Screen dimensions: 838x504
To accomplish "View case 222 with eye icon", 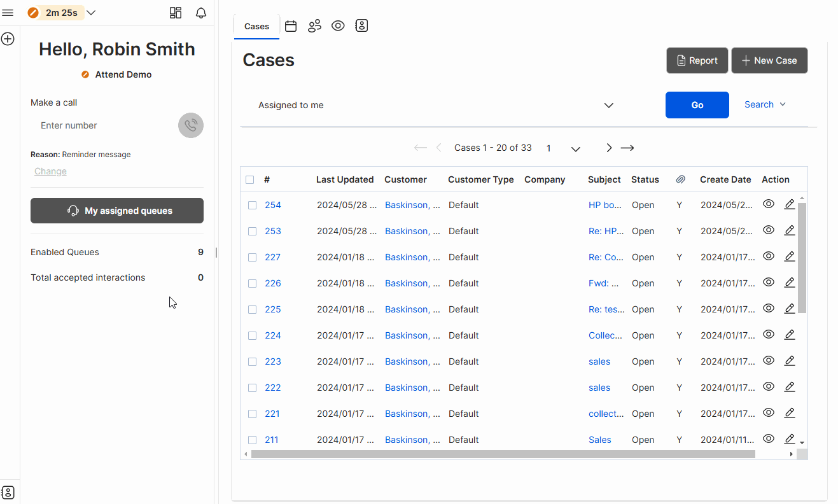I will (769, 386).
